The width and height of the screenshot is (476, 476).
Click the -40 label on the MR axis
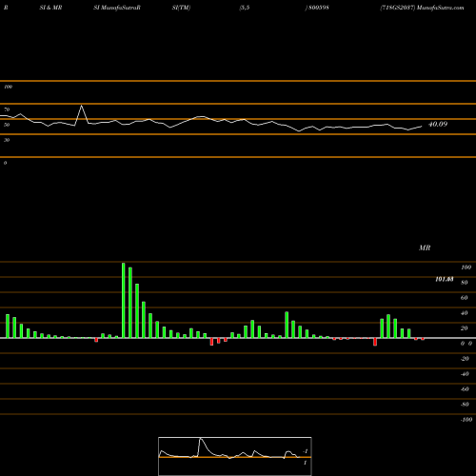click(x=465, y=374)
